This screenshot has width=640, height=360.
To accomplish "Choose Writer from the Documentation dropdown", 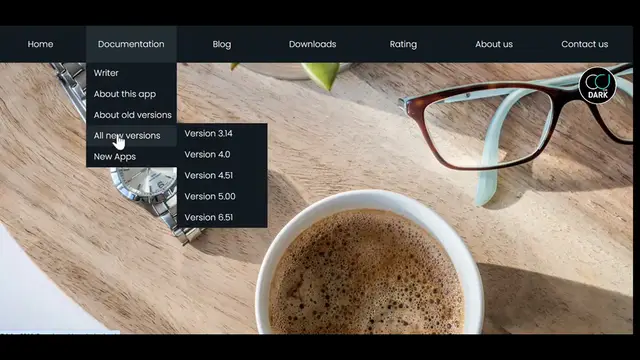I will point(131,73).
